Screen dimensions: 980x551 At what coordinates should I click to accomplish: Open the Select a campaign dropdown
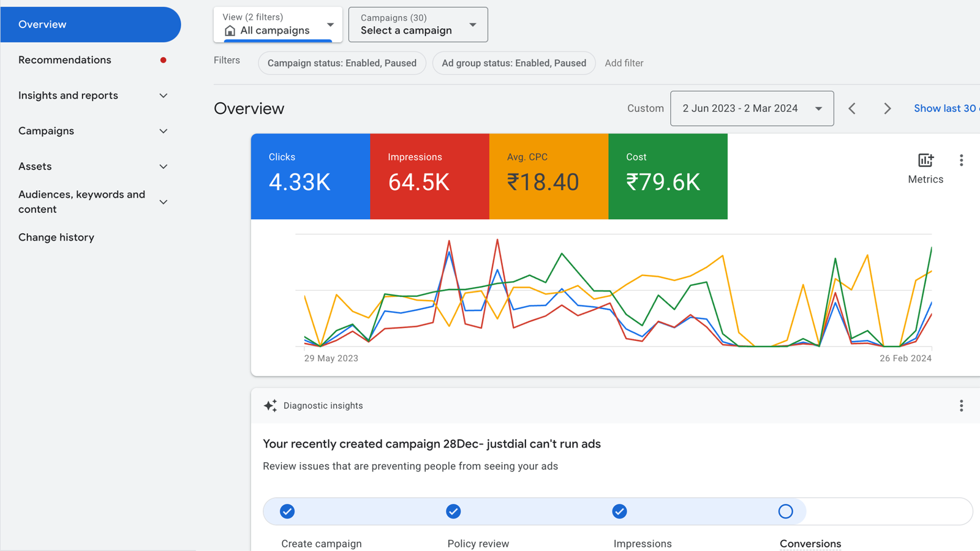[x=418, y=24]
